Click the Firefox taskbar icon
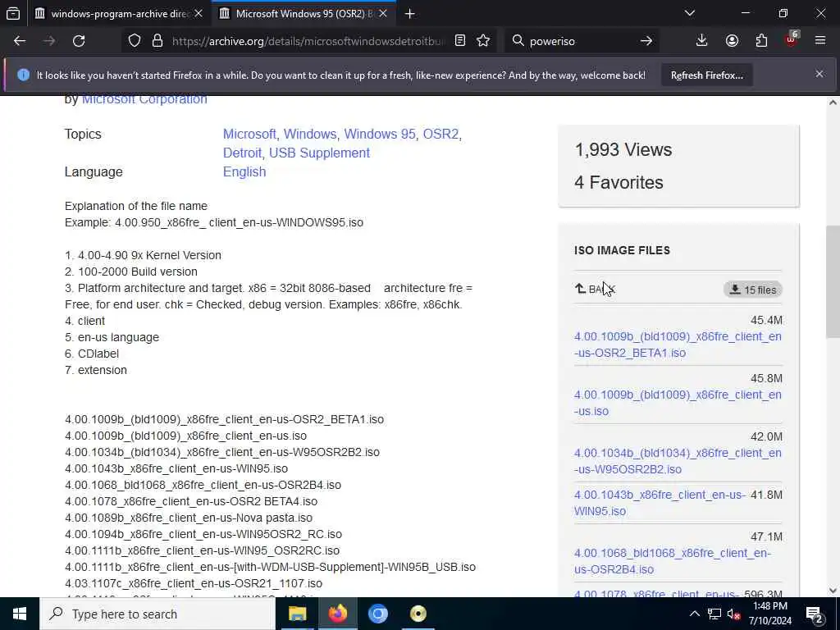This screenshot has height=630, width=840. (x=337, y=614)
